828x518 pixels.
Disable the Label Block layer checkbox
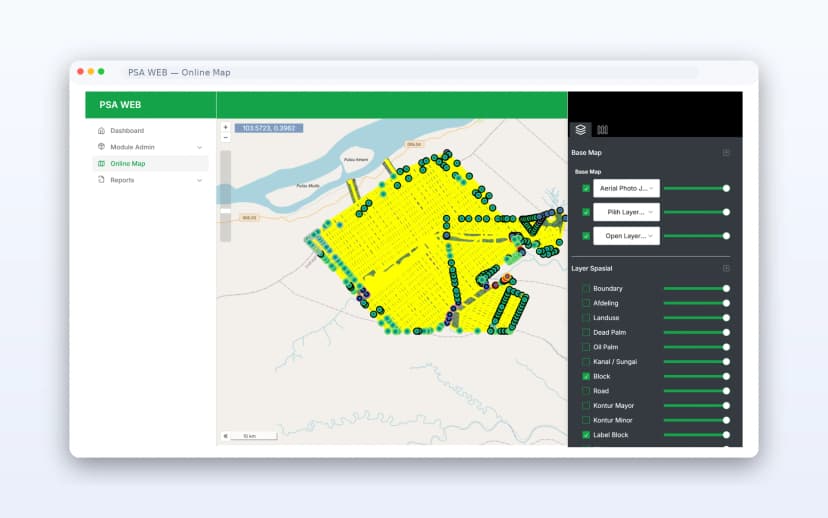[x=586, y=435]
